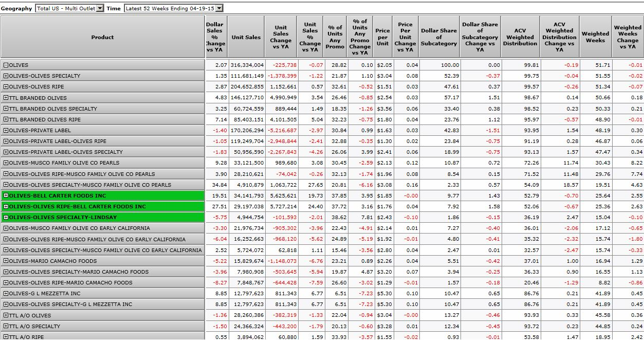
Task: Collapse the OLIVES root row
Action: click(6, 65)
